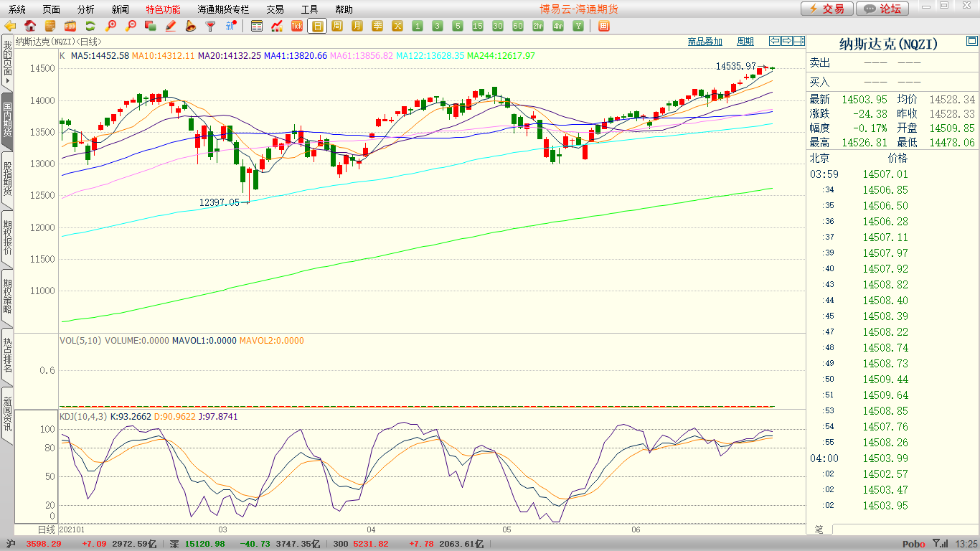
Task: Click the KDJ(10,4,3) indicator label
Action: (x=83, y=416)
